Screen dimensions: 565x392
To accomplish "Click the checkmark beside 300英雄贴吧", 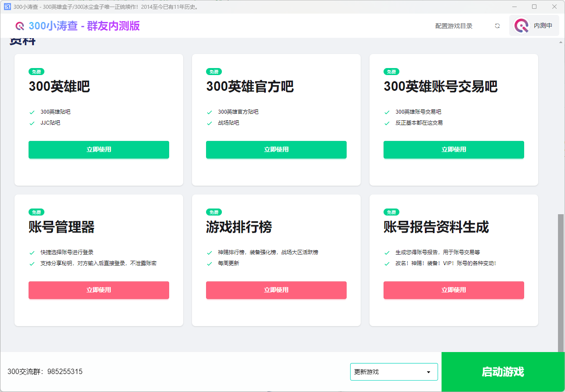I will point(32,112).
